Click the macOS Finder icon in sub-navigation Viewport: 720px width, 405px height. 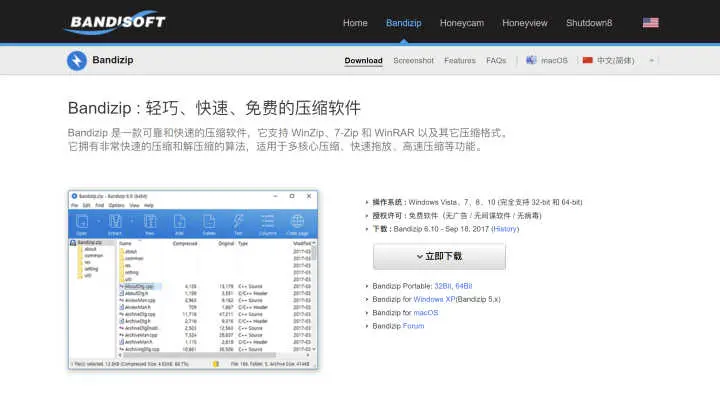[531, 60]
